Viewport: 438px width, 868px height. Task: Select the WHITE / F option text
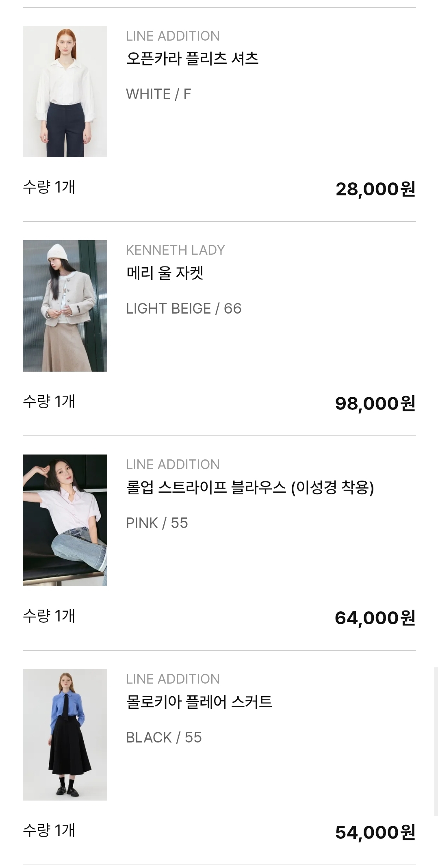coord(158,94)
